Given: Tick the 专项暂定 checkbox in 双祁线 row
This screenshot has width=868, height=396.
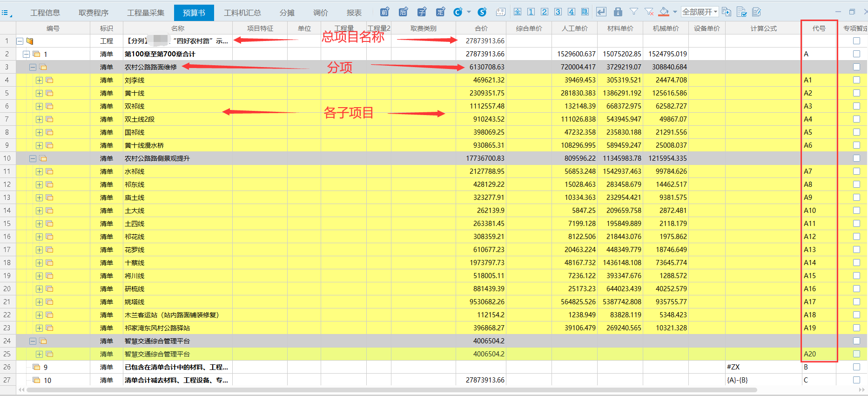Looking at the screenshot, I should pyautogui.click(x=856, y=106).
